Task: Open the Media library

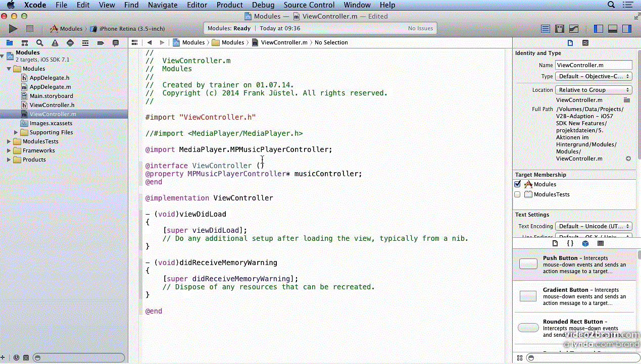Action: [x=601, y=243]
